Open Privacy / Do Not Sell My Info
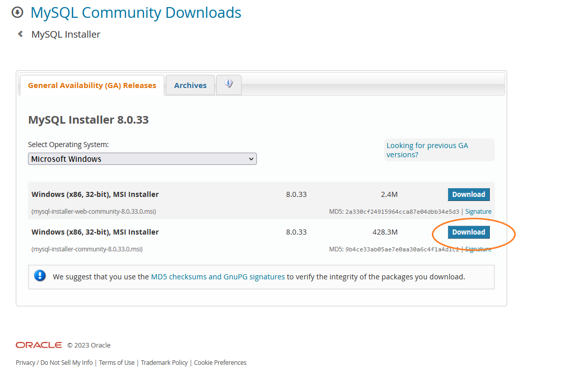 pyautogui.click(x=54, y=362)
